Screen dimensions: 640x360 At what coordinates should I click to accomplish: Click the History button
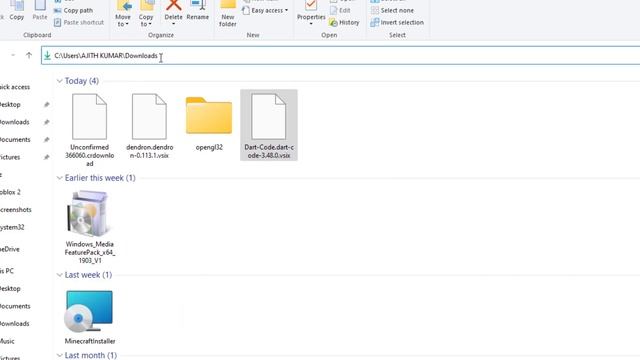[344, 22]
